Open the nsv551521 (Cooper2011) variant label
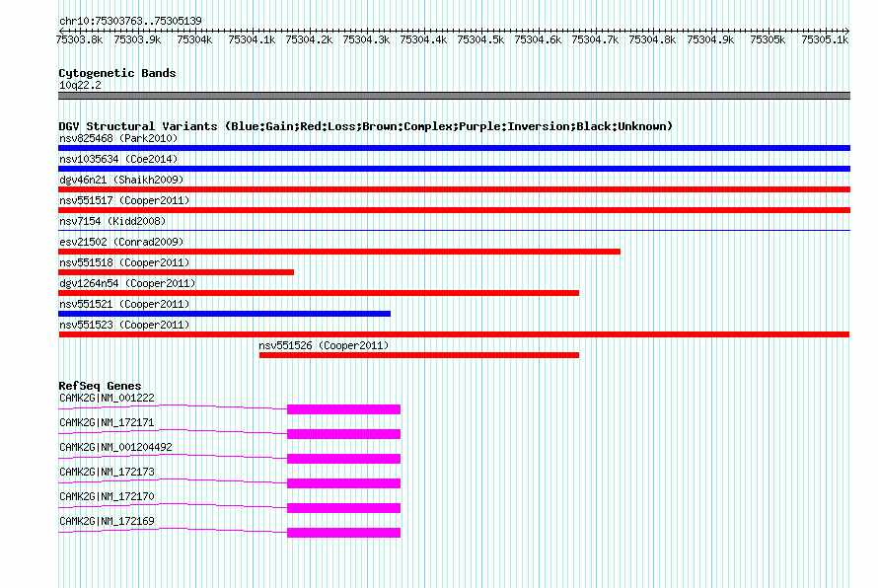878x588 pixels. tap(124, 304)
